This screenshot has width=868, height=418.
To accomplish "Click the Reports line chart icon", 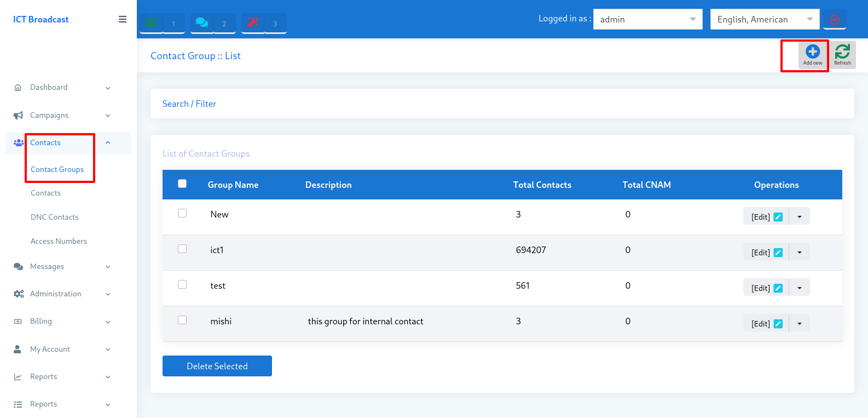I will pyautogui.click(x=18, y=377).
